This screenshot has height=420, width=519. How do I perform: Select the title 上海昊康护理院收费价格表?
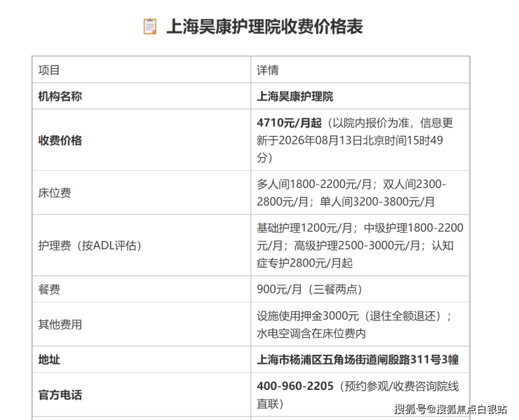pos(264,27)
